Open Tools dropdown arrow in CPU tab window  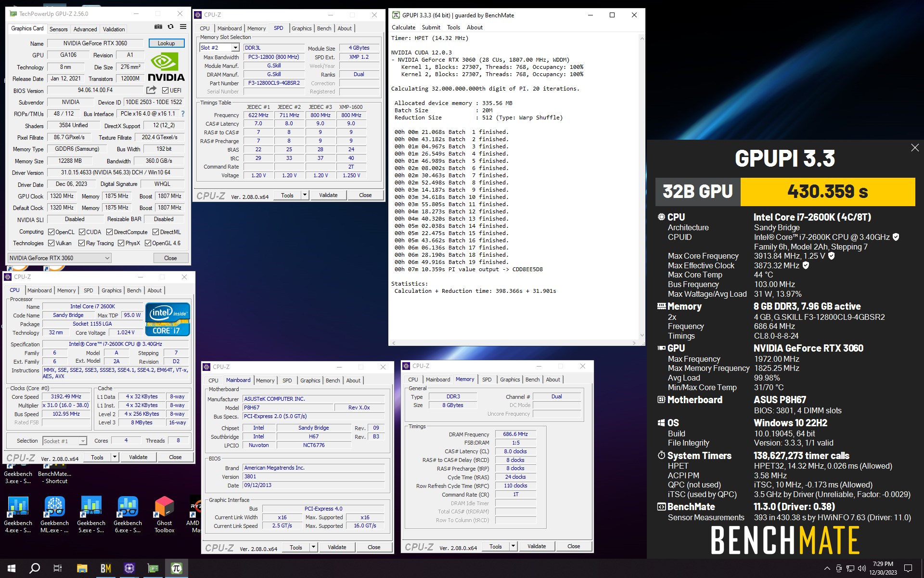tap(115, 457)
